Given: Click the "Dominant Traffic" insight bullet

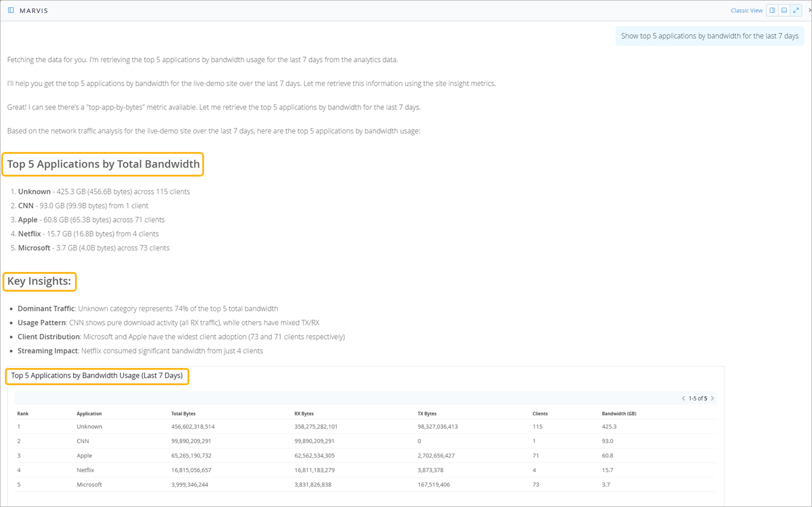Looking at the screenshot, I should 148,309.
